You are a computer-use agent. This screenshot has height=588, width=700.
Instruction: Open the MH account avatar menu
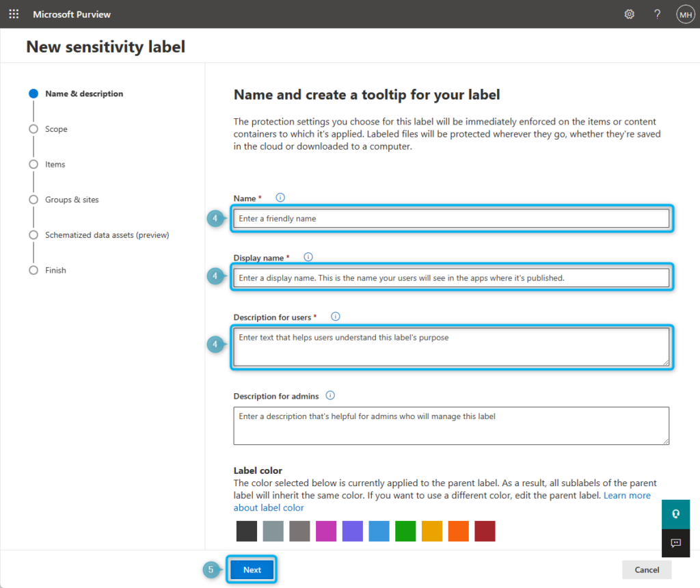(x=685, y=14)
